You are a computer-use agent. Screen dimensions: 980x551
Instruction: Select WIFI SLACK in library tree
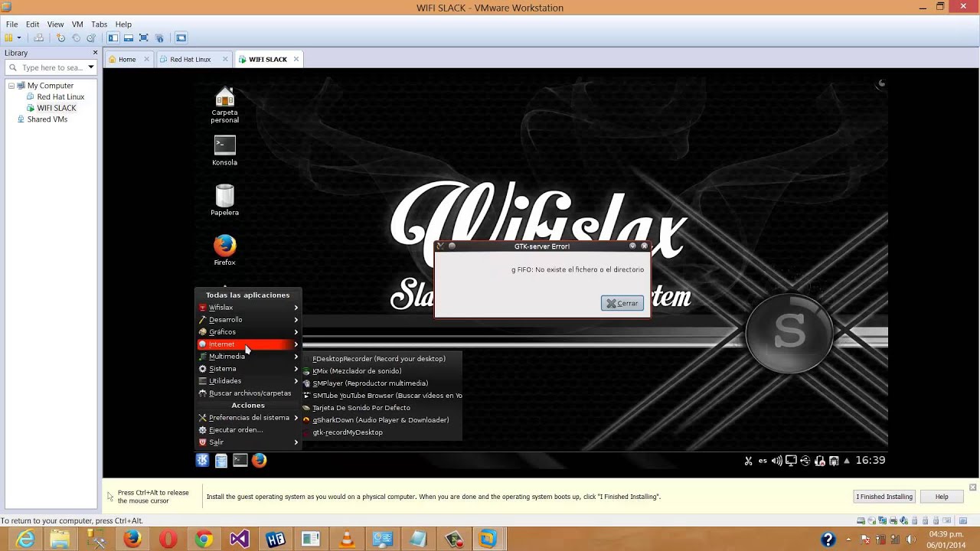pyautogui.click(x=51, y=108)
